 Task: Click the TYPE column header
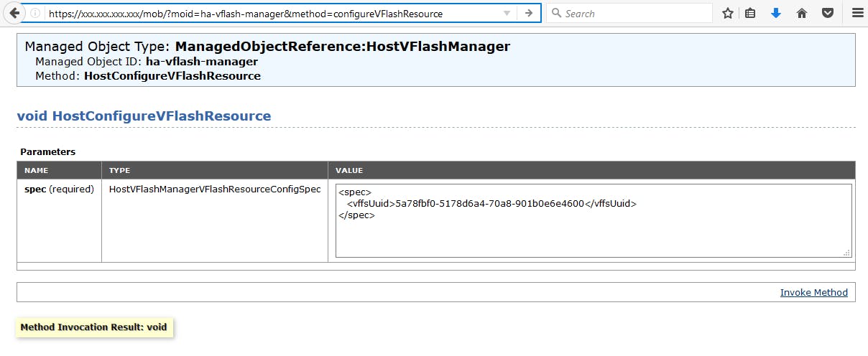(120, 171)
